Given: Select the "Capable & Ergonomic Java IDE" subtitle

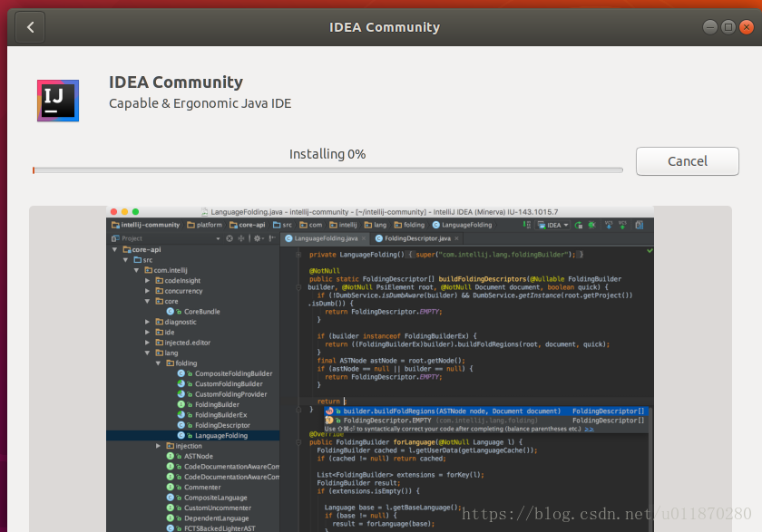Looking at the screenshot, I should (200, 103).
